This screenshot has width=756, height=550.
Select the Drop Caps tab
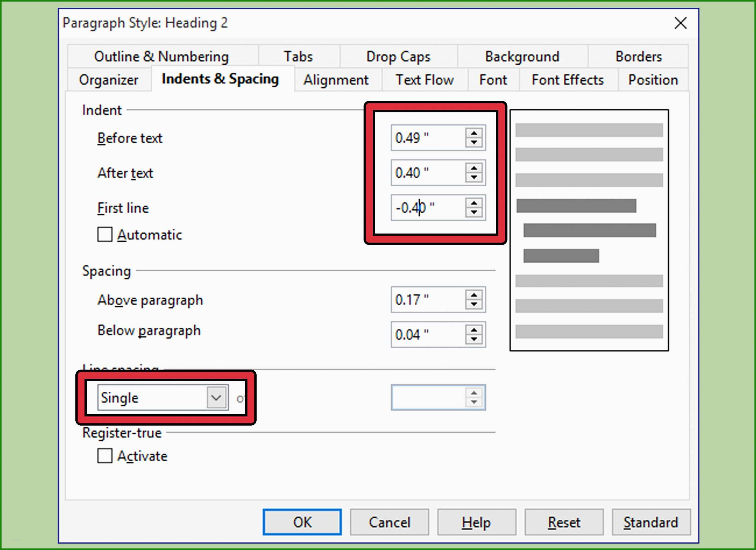[x=398, y=56]
